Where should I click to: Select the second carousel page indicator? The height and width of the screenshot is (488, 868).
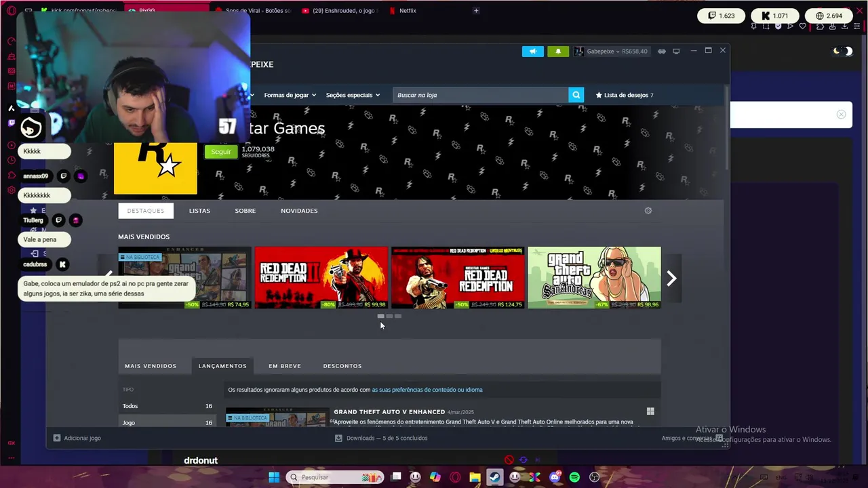389,316
